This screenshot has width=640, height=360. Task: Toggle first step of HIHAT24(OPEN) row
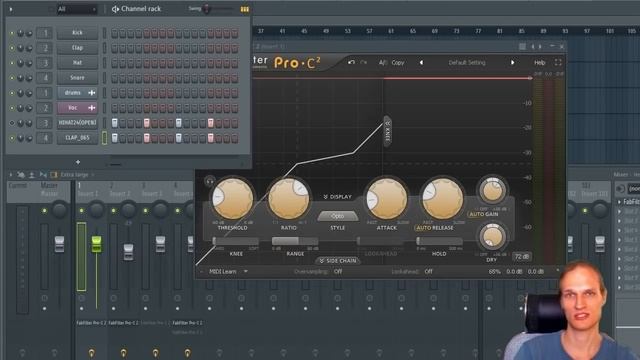pos(115,123)
